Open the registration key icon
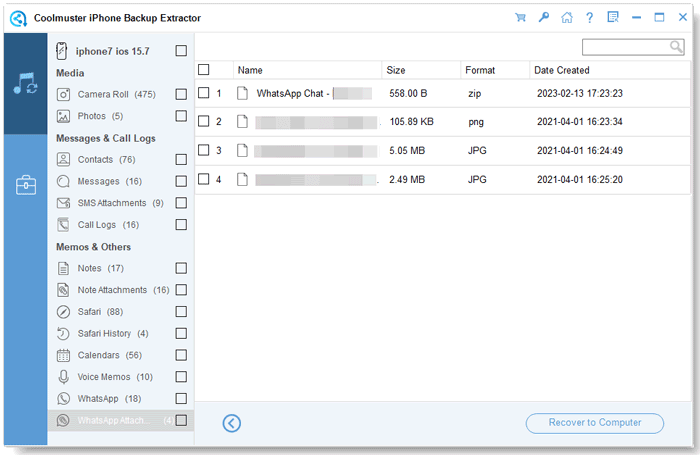The image size is (700, 455). click(x=543, y=17)
